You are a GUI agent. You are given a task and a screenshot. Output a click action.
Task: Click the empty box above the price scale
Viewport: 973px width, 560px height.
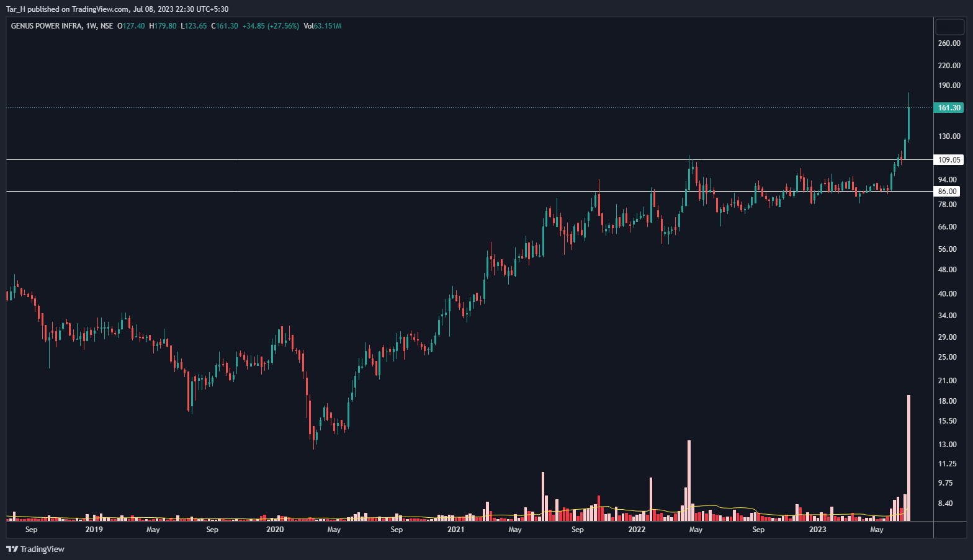[x=949, y=27]
